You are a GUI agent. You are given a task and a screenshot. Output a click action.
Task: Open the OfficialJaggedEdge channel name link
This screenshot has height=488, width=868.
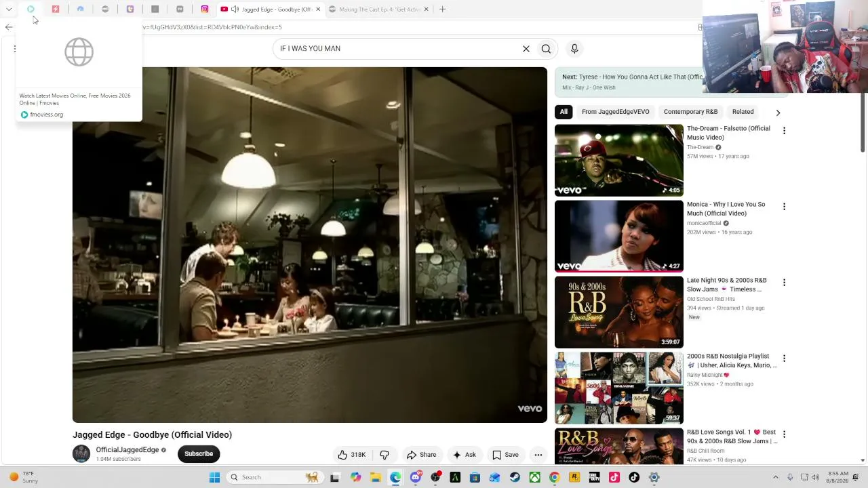point(127,450)
